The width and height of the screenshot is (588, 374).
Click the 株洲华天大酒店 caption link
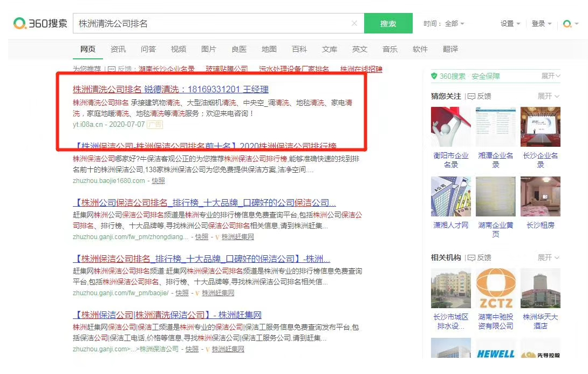click(541, 322)
